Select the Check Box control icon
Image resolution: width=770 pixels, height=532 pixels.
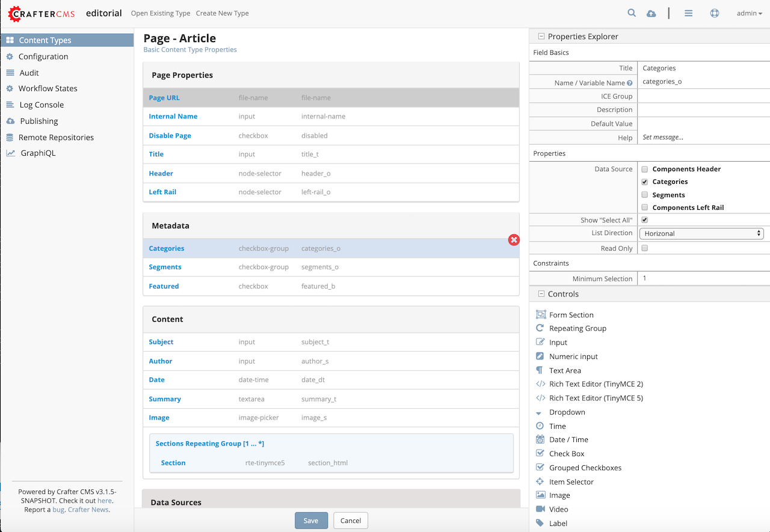coord(540,453)
